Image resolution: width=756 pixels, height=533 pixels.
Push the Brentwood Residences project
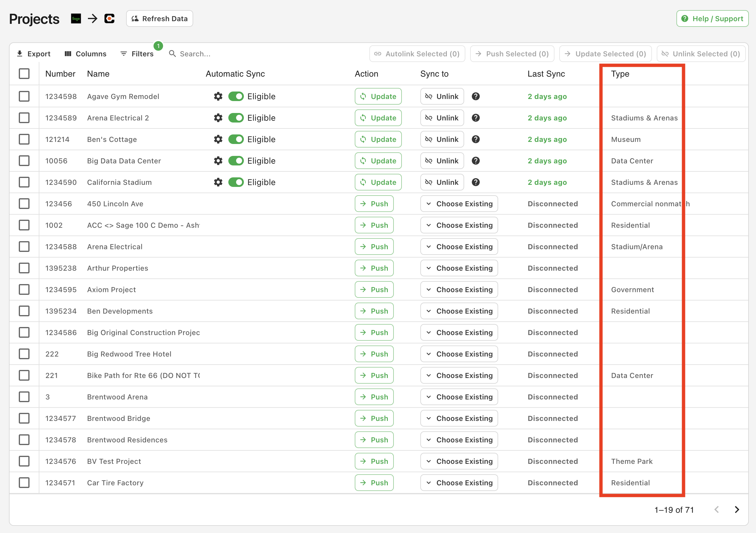point(374,440)
